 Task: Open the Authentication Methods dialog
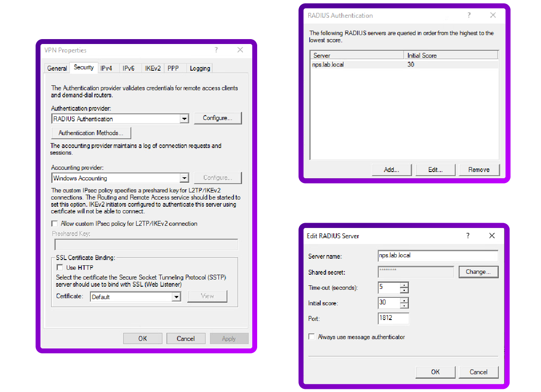[x=91, y=132]
